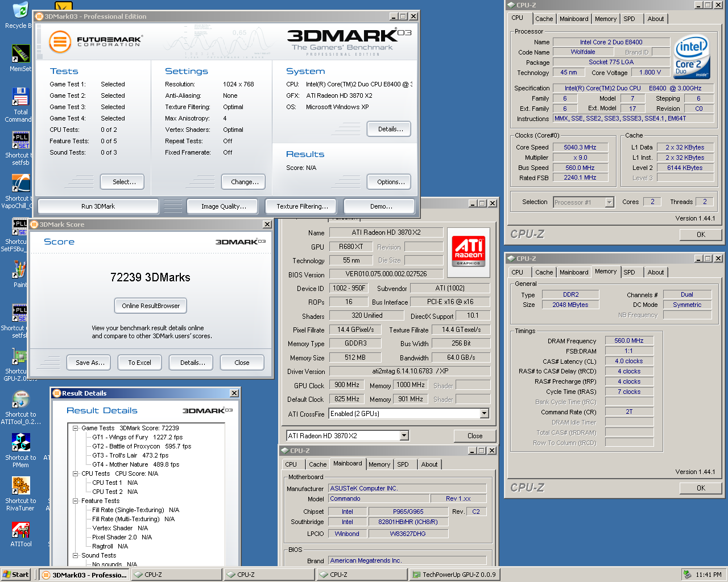Viewport: 728px width, 582px height.
Task: Open the VapoChill shortcut on desktop
Action: [x=20, y=184]
